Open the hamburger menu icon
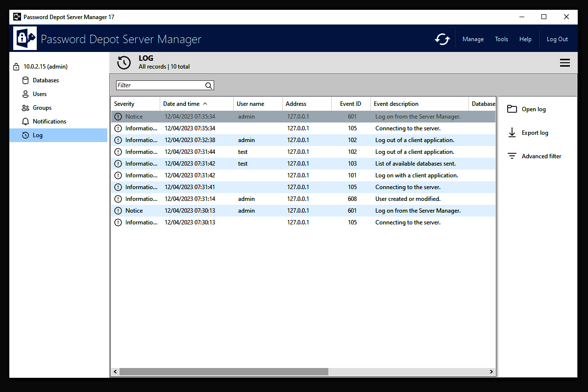The width and height of the screenshot is (588, 392). 564,63
